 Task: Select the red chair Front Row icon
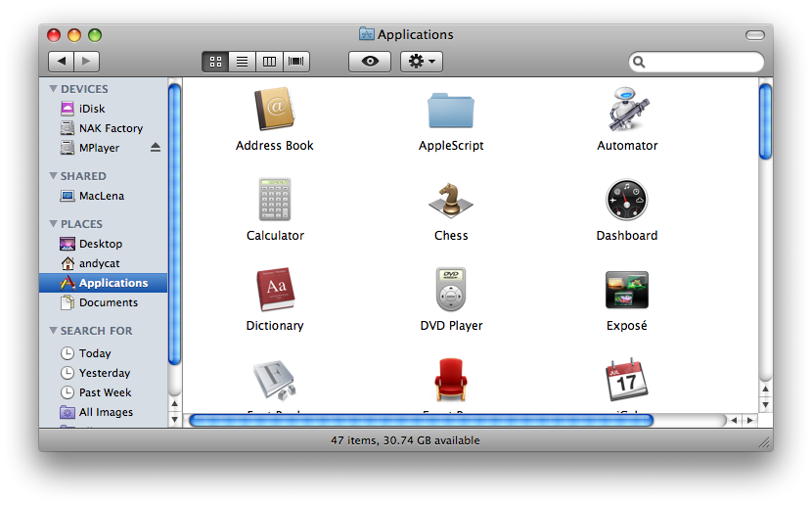(451, 380)
